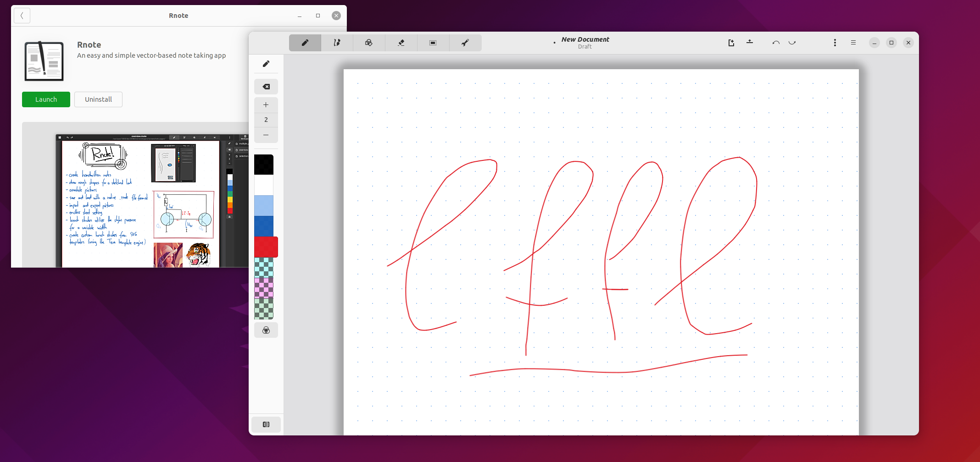Image resolution: width=980 pixels, height=462 pixels.
Task: Toggle the split-view icon at sidebar bottom
Action: point(266,424)
